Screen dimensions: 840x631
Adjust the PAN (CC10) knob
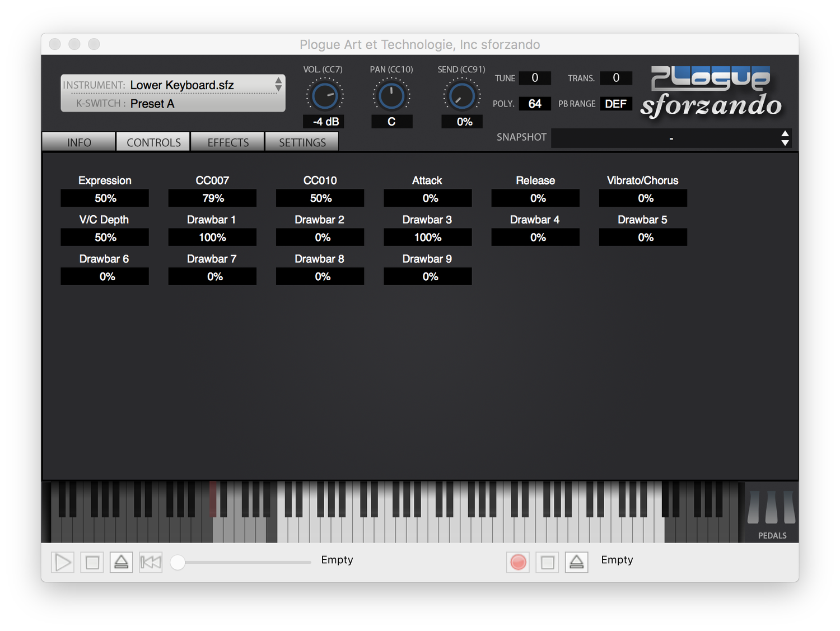click(x=391, y=95)
